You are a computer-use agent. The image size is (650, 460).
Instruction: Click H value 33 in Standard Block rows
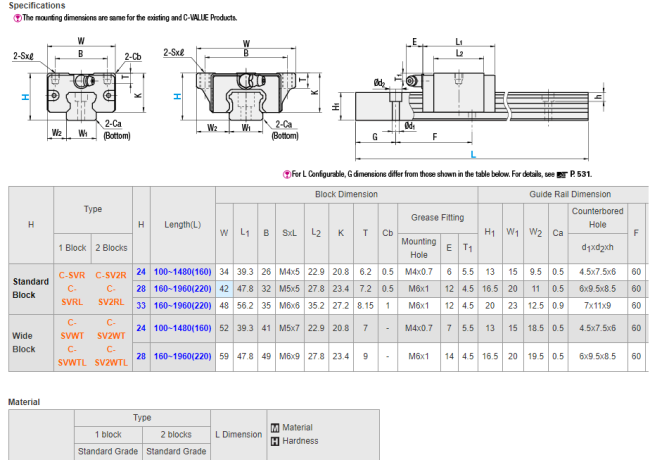[141, 305]
